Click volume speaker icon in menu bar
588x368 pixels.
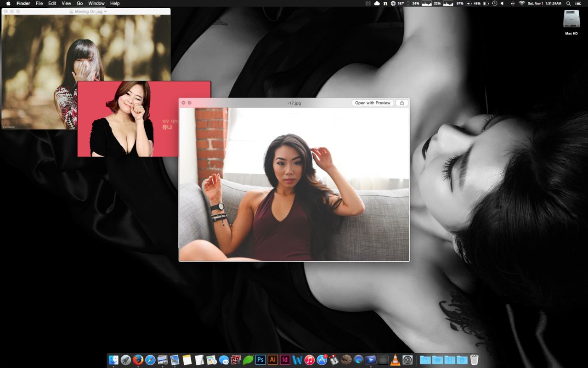click(502, 3)
